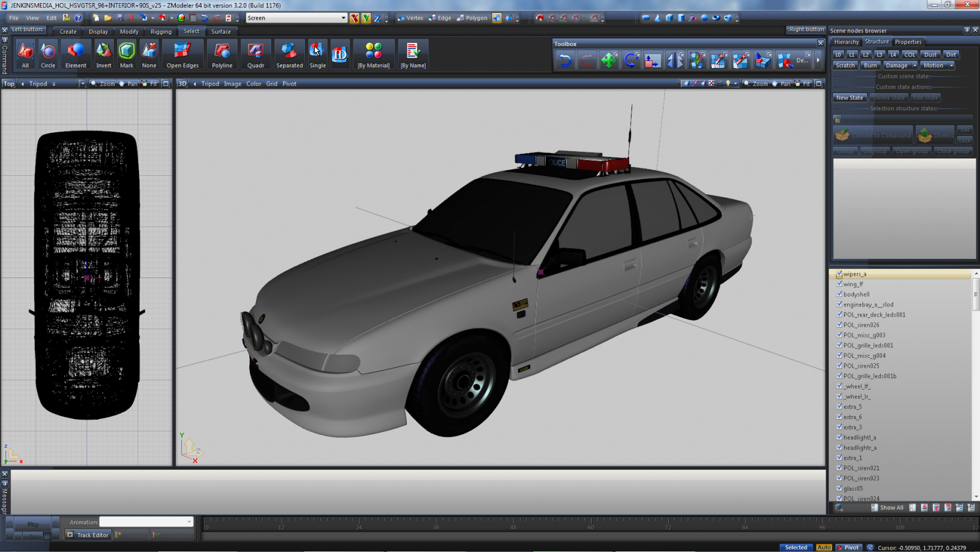980x552 pixels.
Task: Click the New State button
Action: (850, 97)
